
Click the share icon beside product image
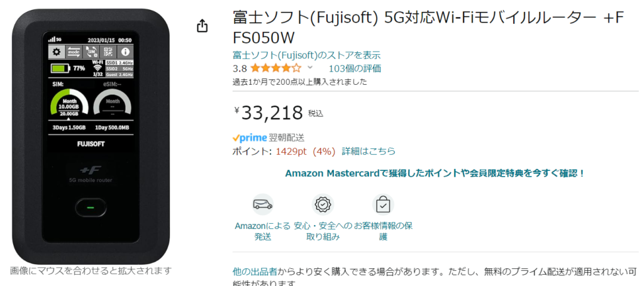pyautogui.click(x=202, y=26)
